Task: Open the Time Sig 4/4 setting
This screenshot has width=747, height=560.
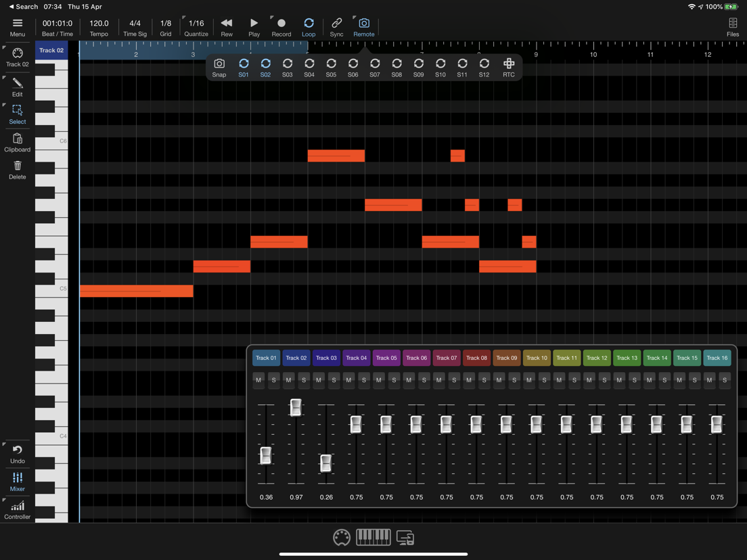Action: pos(135,28)
